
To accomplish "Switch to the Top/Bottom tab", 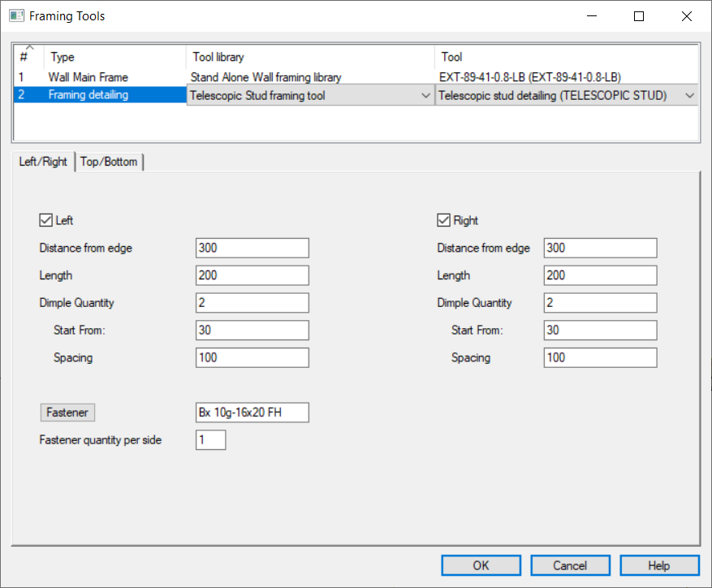I will coord(110,162).
